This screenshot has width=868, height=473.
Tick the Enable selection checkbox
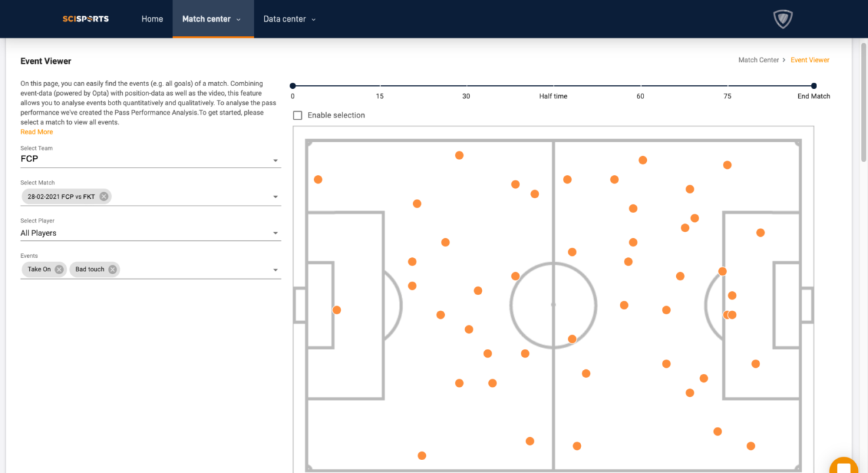click(297, 115)
